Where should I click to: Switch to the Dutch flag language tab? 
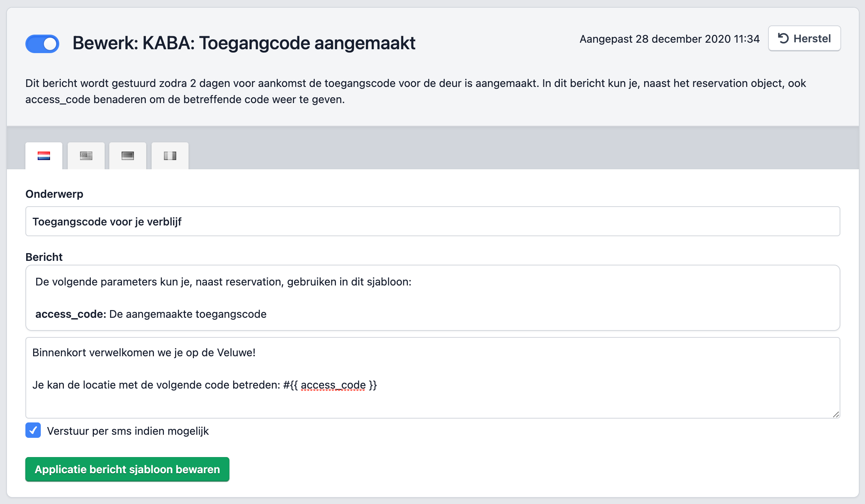pyautogui.click(x=44, y=156)
